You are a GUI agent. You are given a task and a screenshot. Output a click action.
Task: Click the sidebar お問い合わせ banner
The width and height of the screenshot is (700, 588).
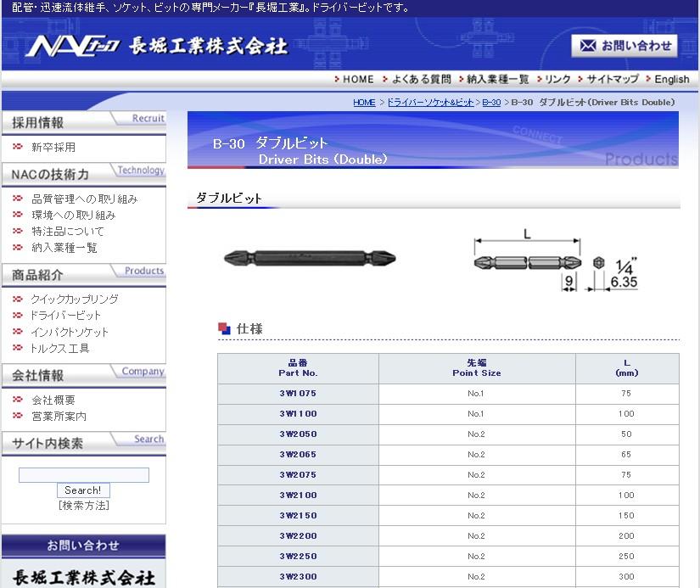click(x=83, y=546)
